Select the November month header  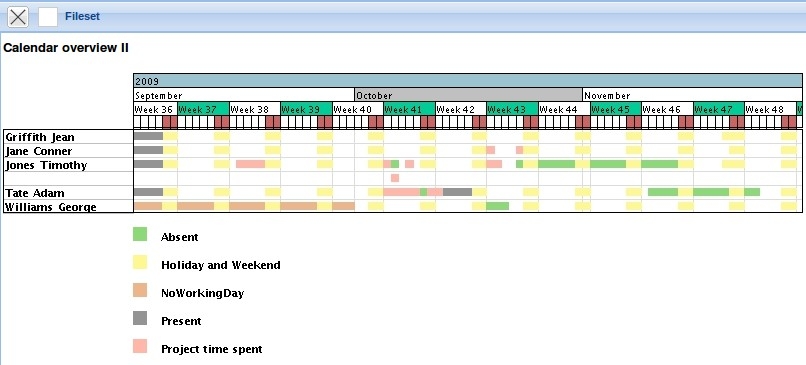click(x=692, y=95)
